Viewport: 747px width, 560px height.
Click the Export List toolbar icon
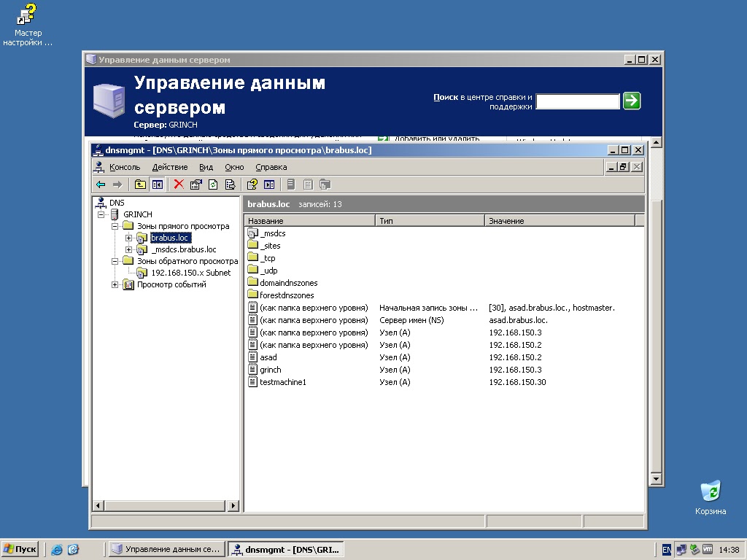[x=230, y=184]
